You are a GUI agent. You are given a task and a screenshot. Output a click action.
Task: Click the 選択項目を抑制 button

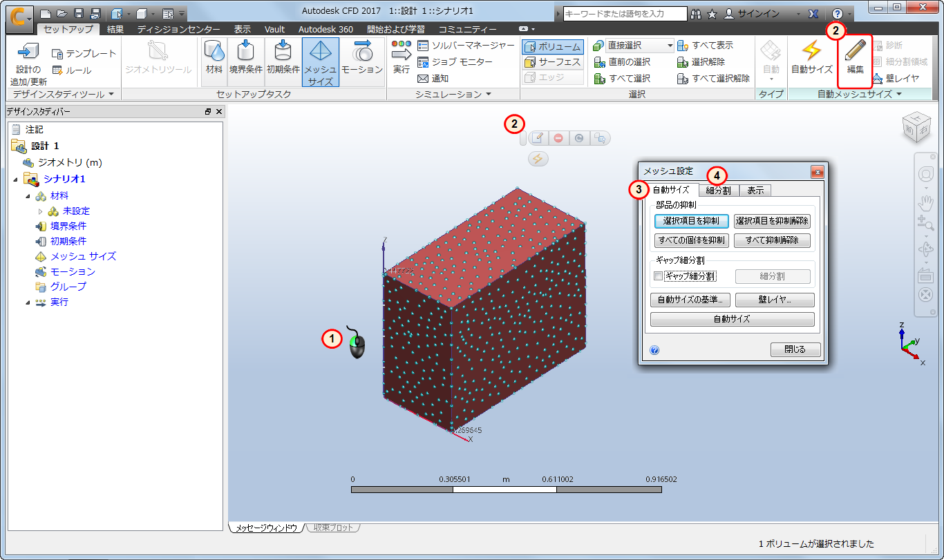point(691,221)
